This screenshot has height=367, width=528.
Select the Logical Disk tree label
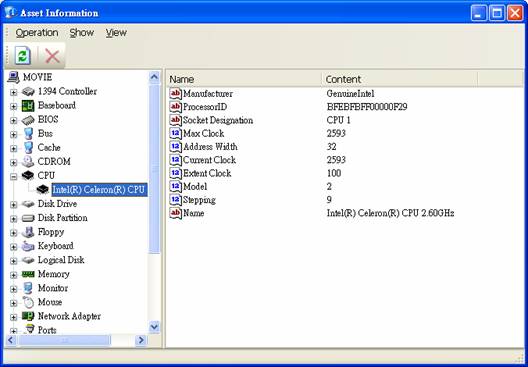click(x=61, y=260)
